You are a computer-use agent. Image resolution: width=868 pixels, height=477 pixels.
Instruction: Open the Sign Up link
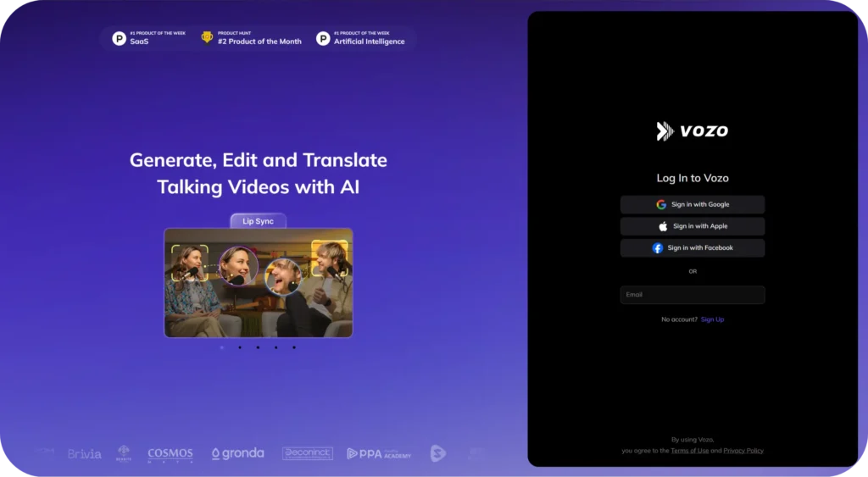[x=712, y=319]
